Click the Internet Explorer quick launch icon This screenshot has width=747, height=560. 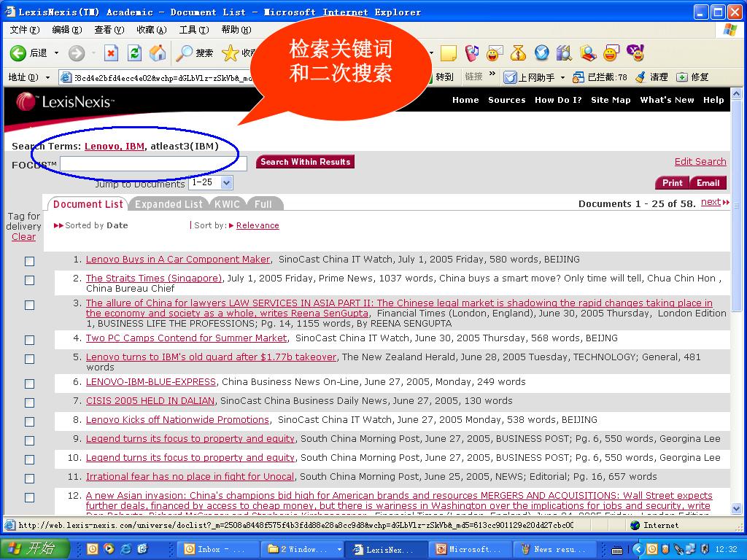click(125, 549)
